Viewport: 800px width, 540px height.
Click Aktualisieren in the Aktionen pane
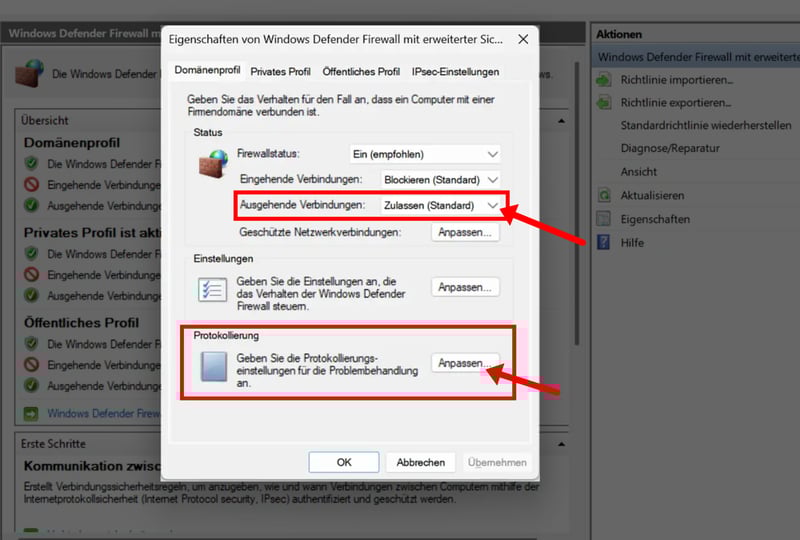click(652, 195)
